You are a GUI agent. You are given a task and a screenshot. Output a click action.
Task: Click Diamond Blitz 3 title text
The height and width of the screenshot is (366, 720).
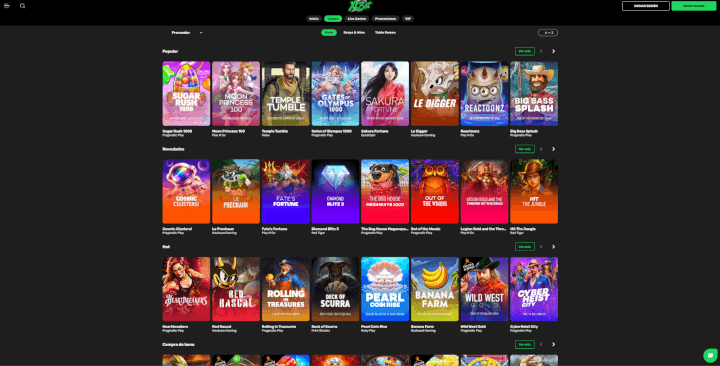point(325,229)
